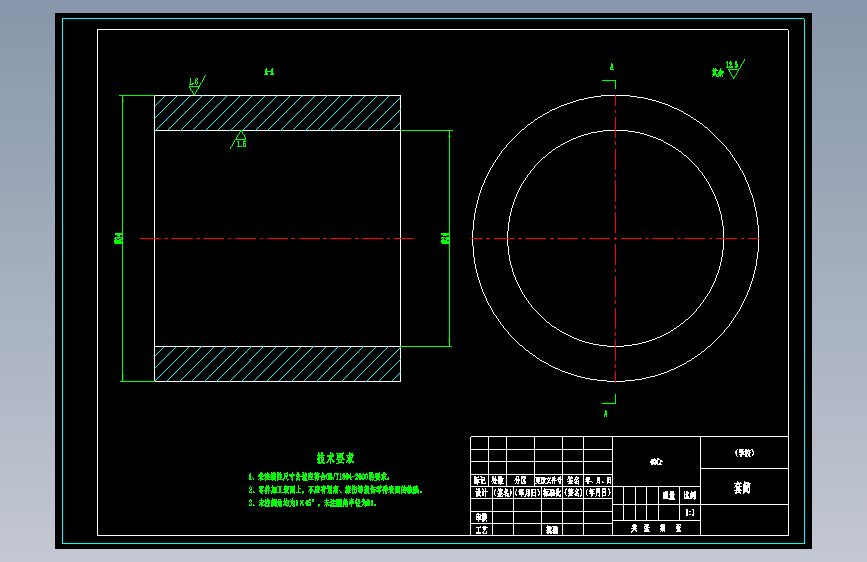Select the horizontal centerline of the section view

point(277,238)
